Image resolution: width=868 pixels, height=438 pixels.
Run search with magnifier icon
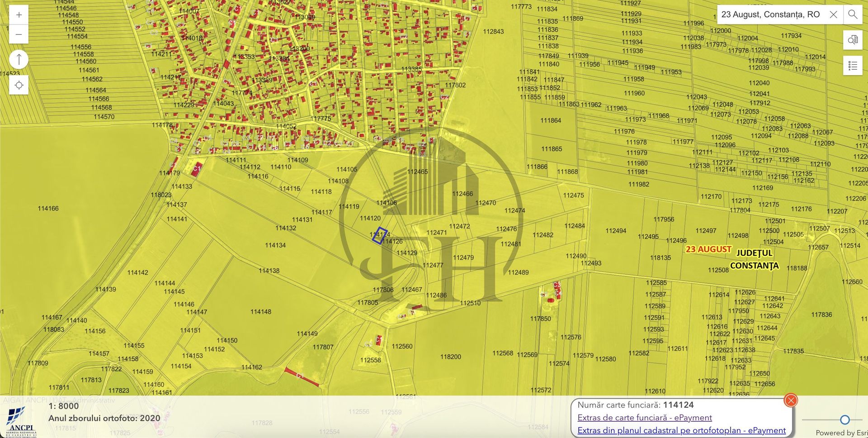pos(853,14)
